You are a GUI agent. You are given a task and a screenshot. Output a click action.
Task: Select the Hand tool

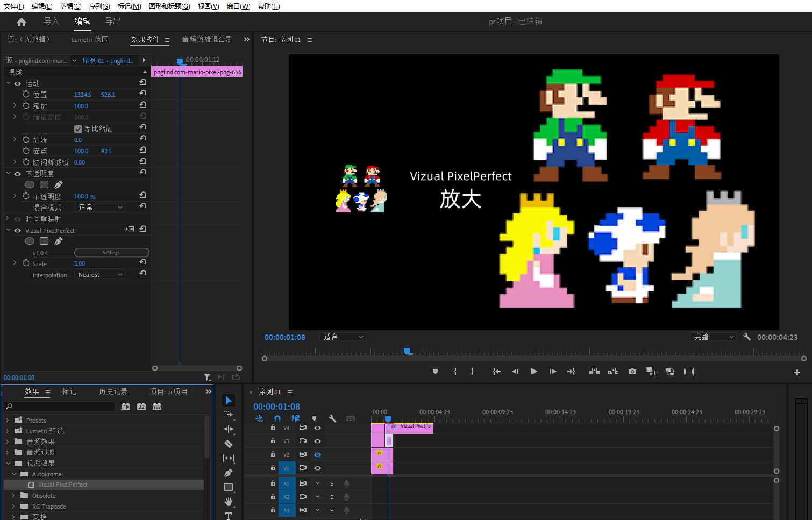tap(229, 502)
